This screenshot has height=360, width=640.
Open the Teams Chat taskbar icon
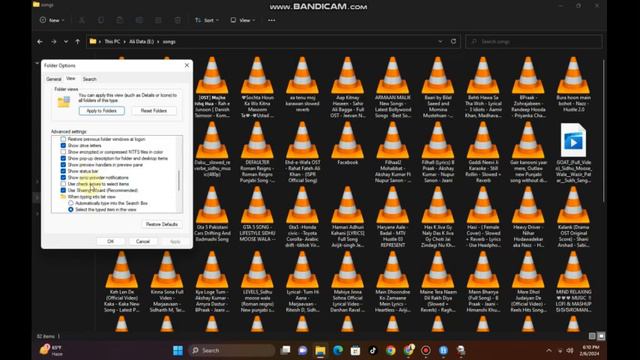(303, 350)
